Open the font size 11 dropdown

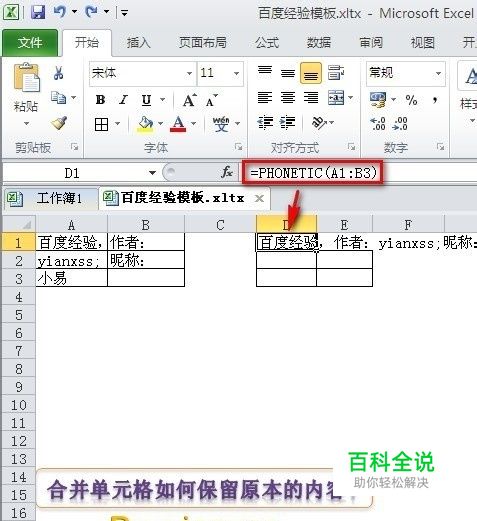[x=236, y=73]
